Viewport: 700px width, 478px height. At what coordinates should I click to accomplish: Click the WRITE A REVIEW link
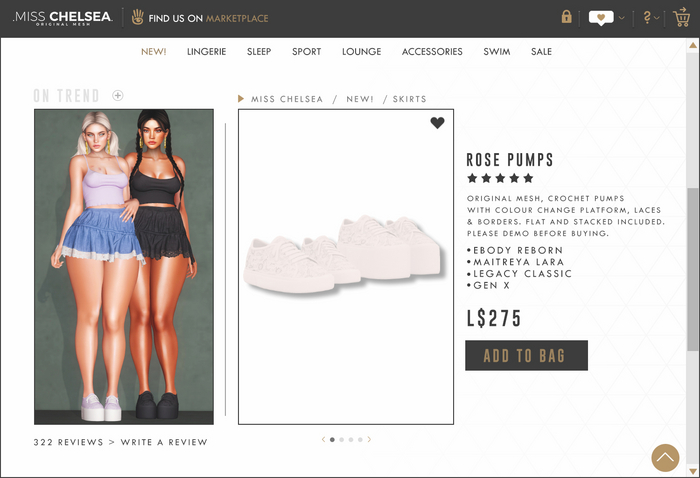tap(164, 442)
